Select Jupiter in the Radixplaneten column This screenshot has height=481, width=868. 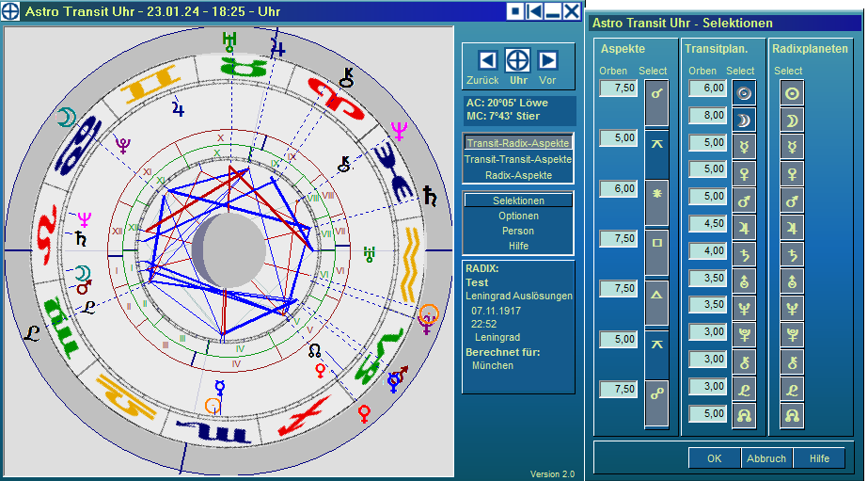coord(792,228)
